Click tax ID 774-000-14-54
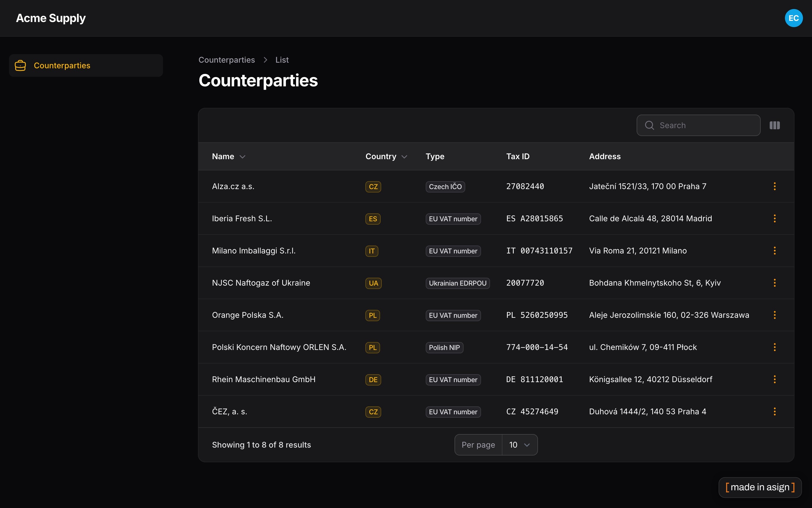812x508 pixels. (537, 347)
